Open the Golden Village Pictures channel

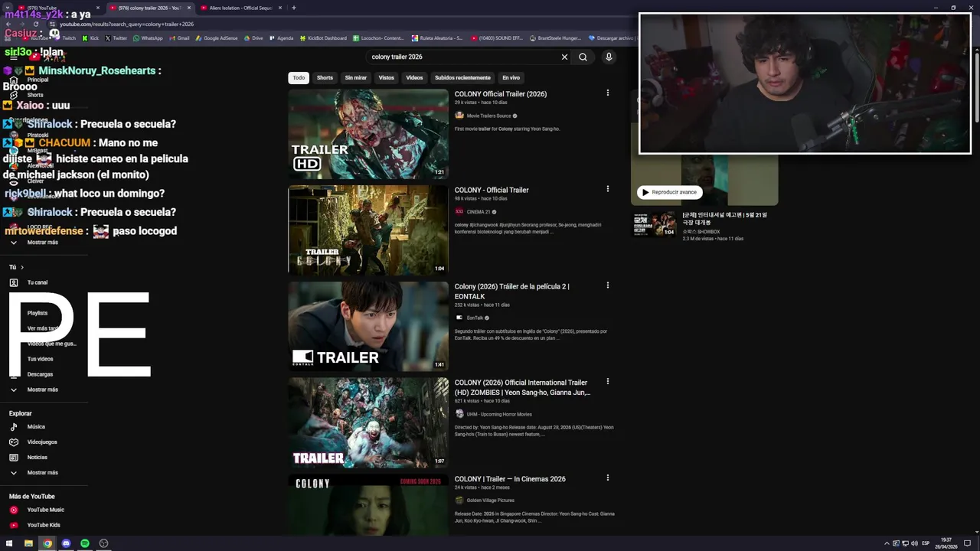(491, 500)
